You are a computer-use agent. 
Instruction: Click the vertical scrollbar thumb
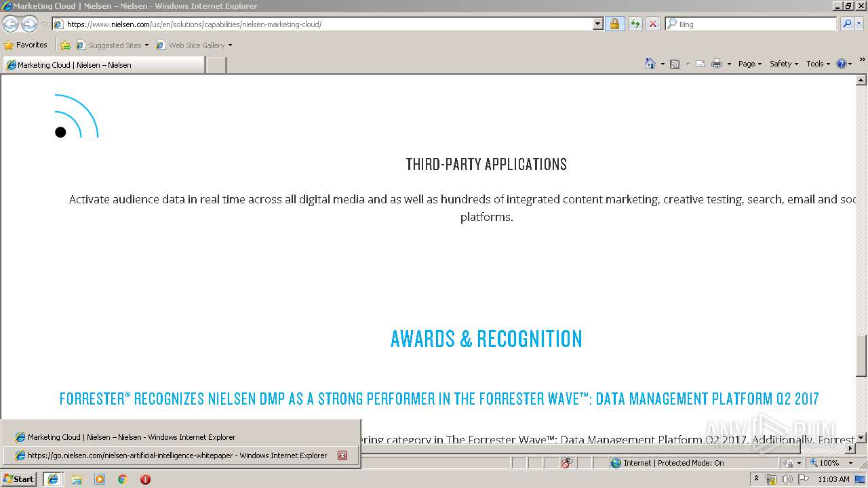pyautogui.click(x=861, y=356)
